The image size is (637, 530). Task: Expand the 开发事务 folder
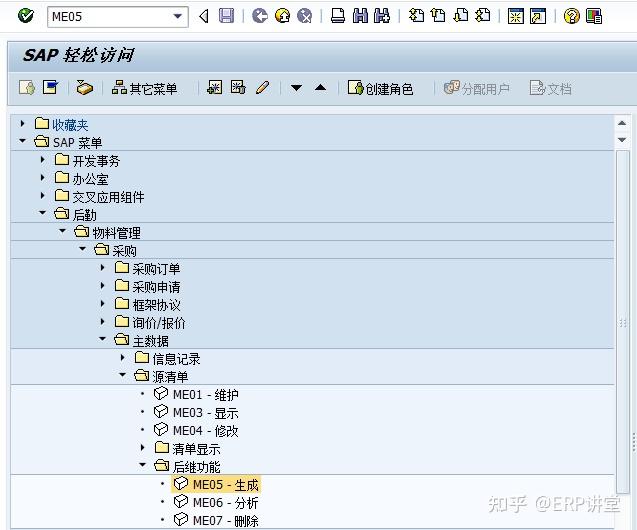tap(43, 159)
